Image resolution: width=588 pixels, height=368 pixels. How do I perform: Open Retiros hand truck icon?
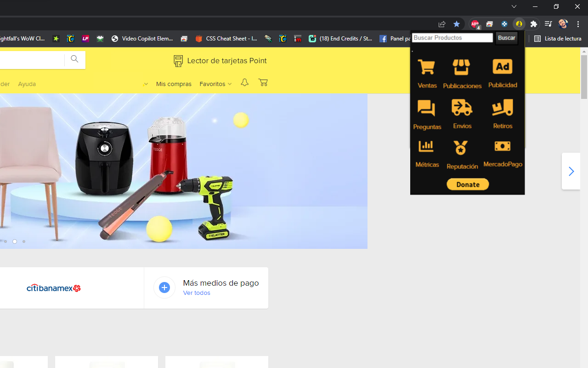[x=502, y=108]
